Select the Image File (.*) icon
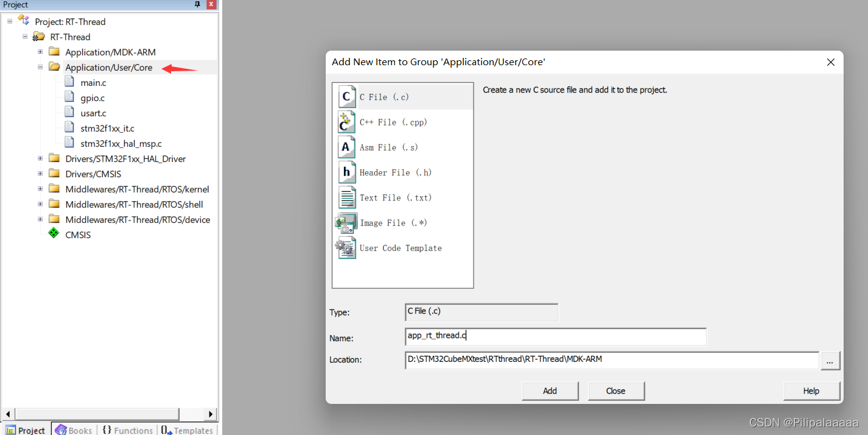The width and height of the screenshot is (868, 435). [346, 223]
